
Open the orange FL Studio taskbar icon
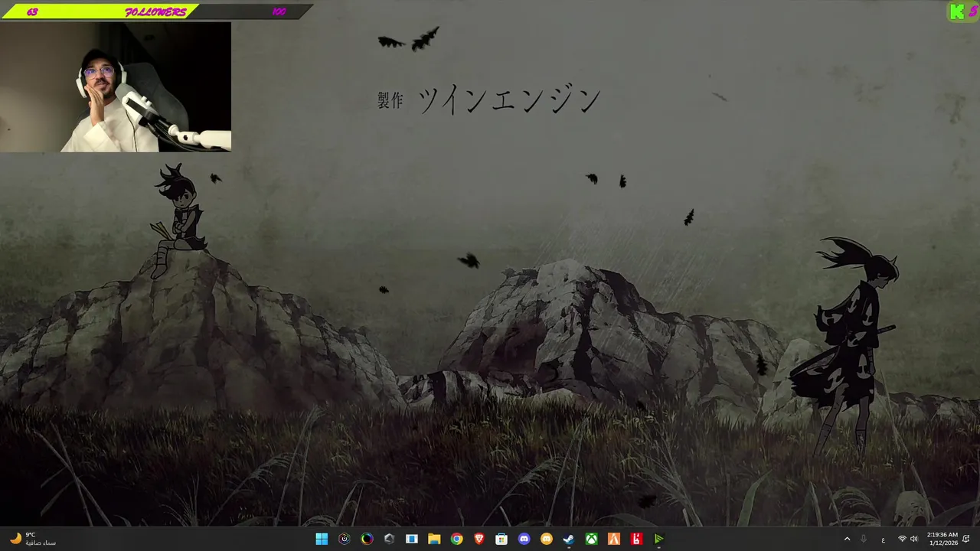614,539
